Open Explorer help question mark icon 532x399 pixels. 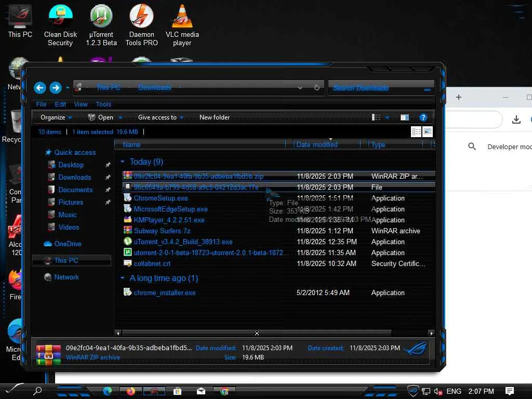(x=423, y=117)
